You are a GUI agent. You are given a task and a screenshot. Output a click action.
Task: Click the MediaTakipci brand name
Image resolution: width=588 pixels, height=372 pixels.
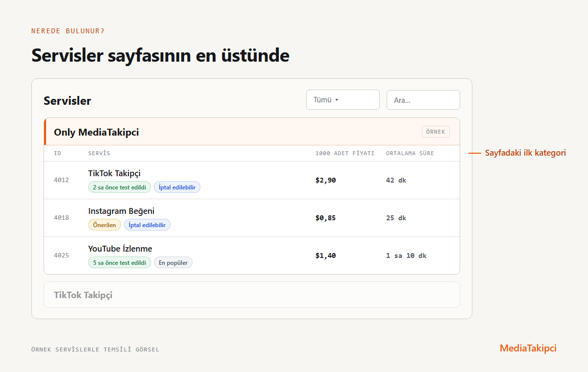point(528,349)
